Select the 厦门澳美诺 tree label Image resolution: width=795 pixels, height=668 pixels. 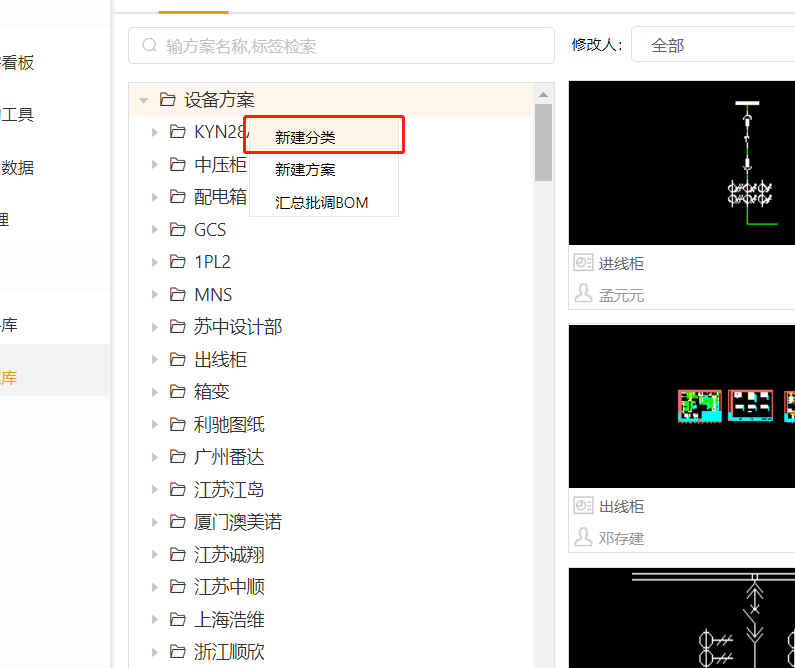pyautogui.click(x=238, y=522)
